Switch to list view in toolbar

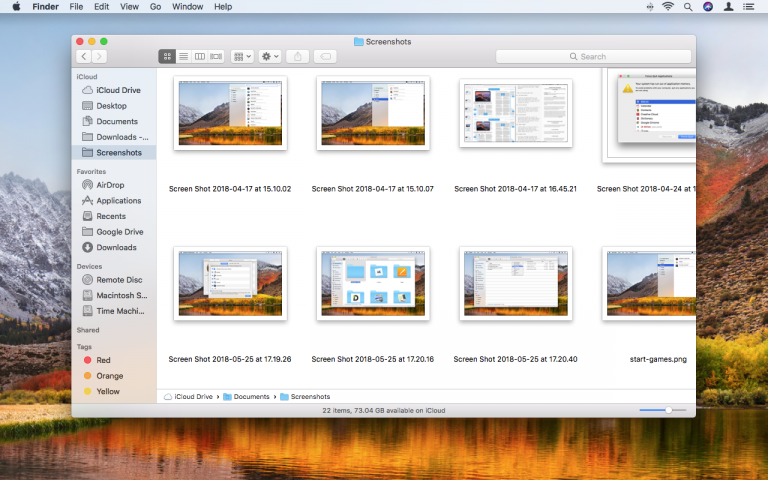183,56
